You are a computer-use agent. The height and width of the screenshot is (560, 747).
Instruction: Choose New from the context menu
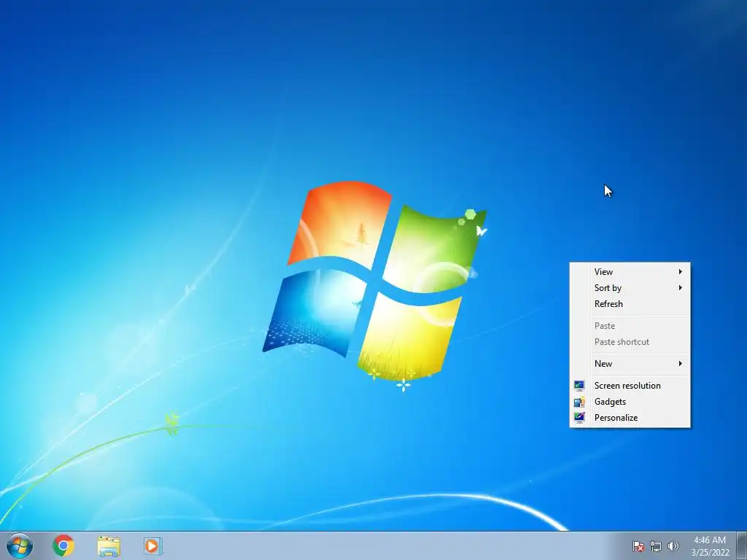630,364
